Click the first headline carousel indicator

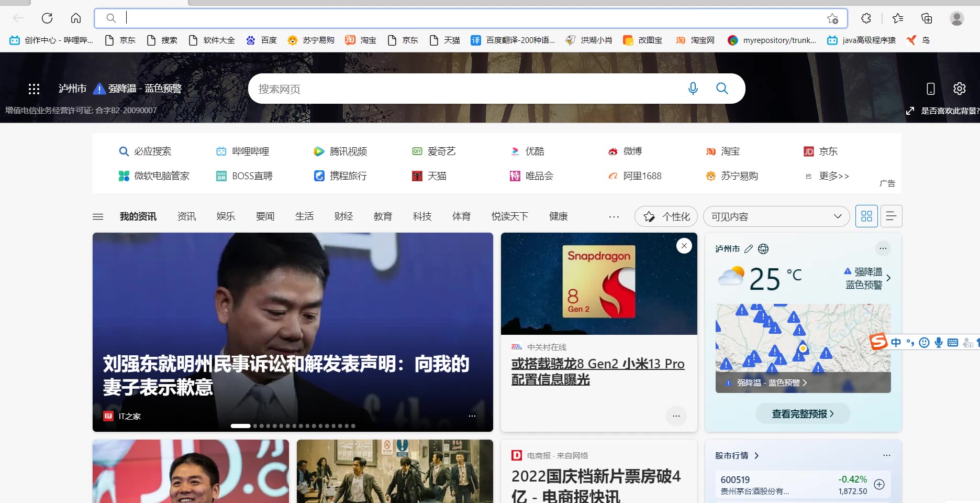click(x=241, y=426)
